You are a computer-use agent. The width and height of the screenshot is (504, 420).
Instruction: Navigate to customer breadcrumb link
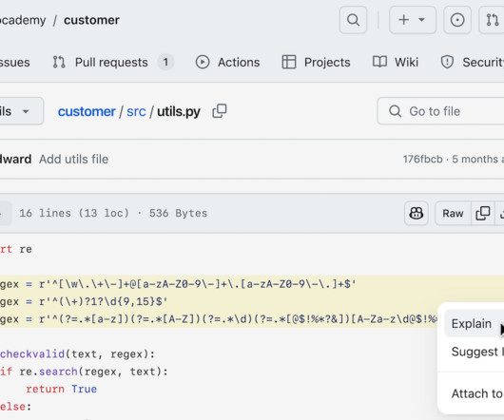87,111
